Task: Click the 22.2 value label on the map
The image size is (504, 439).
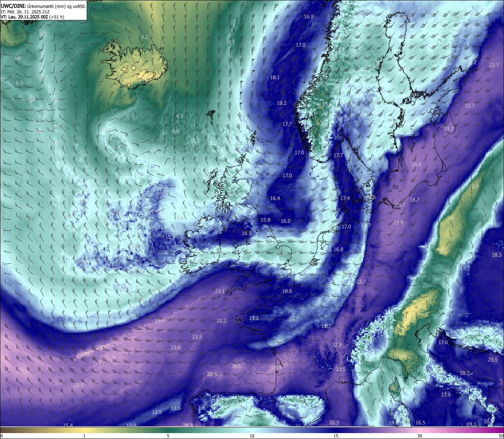Action: pyautogui.click(x=221, y=320)
